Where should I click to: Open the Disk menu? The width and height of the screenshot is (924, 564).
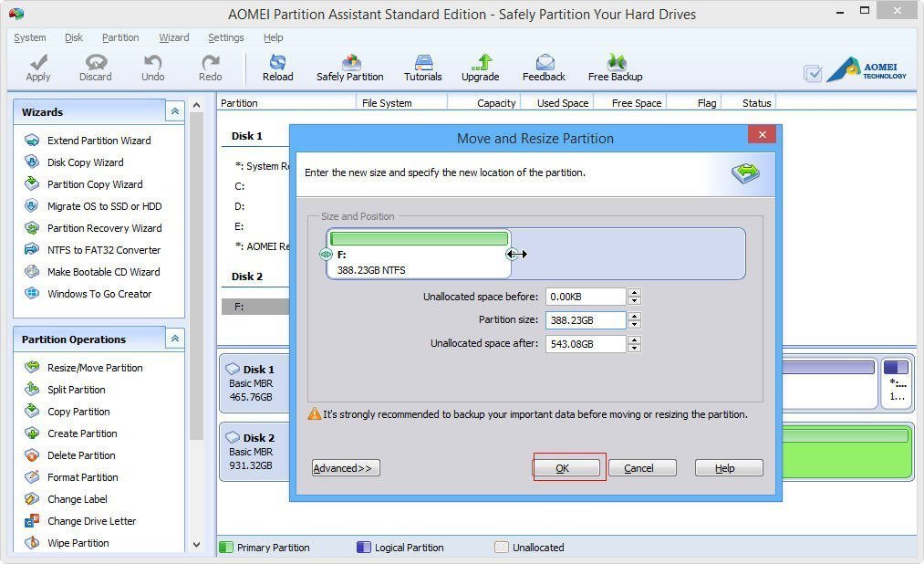pos(74,37)
